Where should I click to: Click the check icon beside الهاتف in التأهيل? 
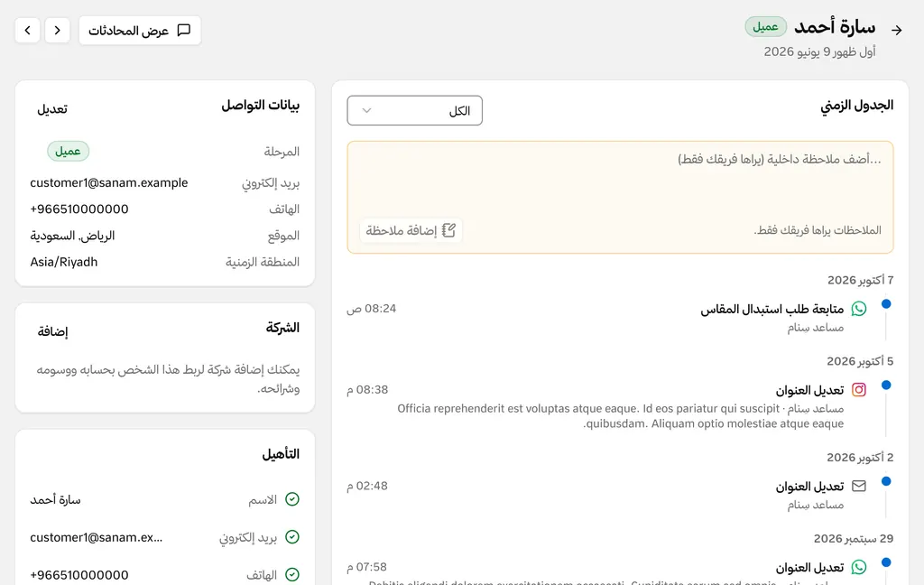[292, 574]
